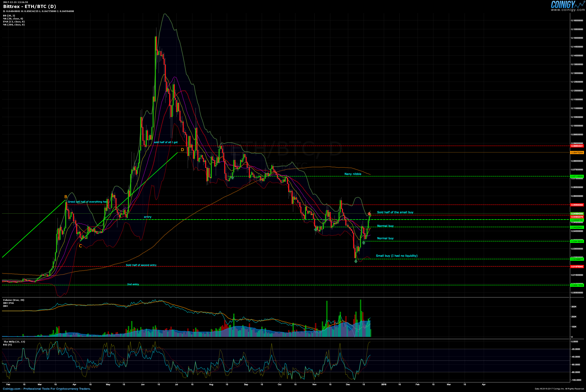586x392 pixels.
Task: Click the Bittrex - ETH/BTC (D) title
Action: pos(29,6)
